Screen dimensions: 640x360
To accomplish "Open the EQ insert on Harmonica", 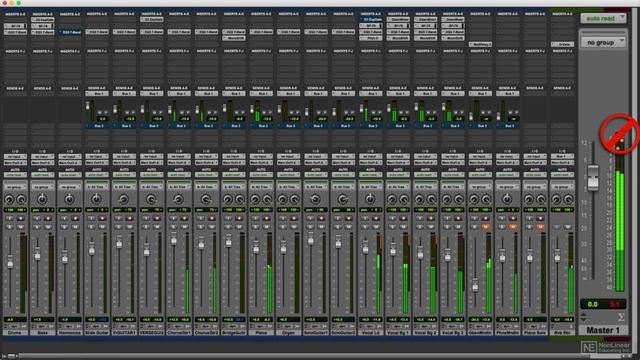I will tap(70, 32).
